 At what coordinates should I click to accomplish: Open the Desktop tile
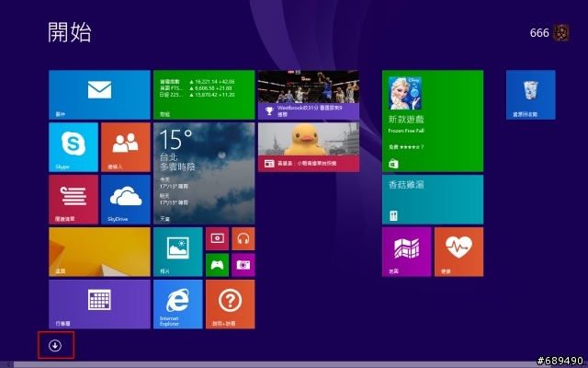[99, 252]
